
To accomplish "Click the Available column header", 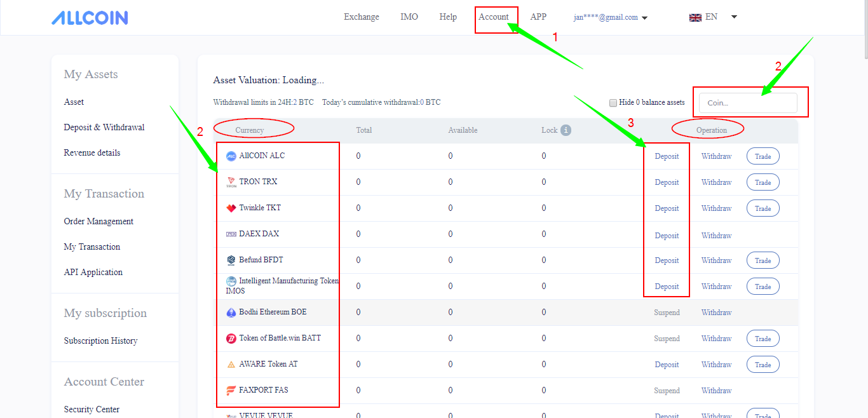I will (463, 130).
